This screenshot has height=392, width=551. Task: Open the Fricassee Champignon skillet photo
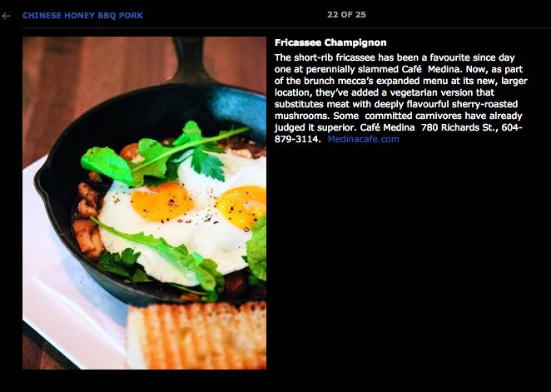[x=145, y=203]
